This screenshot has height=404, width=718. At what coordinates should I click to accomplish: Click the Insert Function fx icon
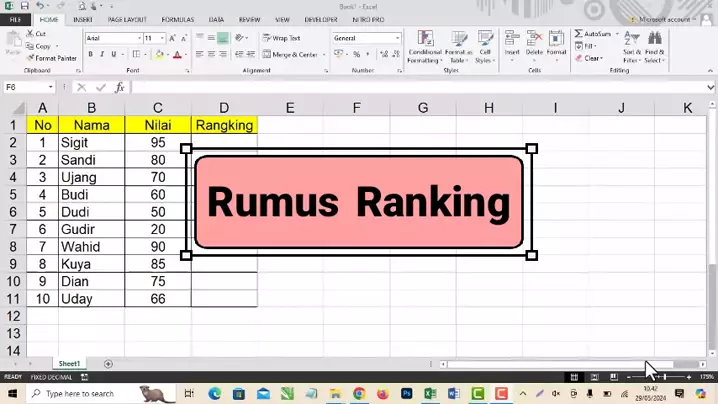tap(120, 88)
